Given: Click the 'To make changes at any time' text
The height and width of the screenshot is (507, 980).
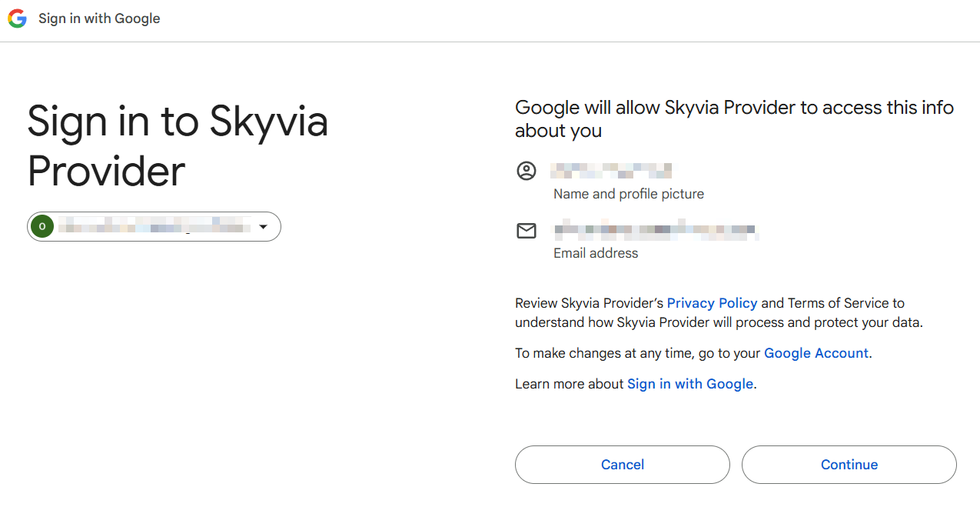Looking at the screenshot, I should tap(638, 353).
